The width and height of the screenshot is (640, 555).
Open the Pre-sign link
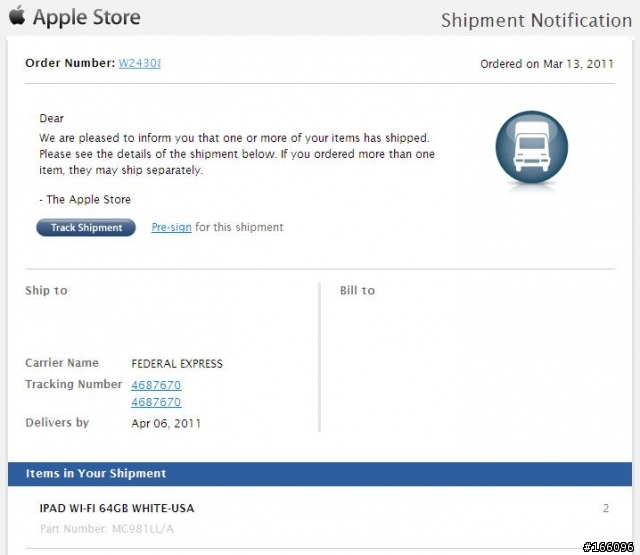coord(171,227)
